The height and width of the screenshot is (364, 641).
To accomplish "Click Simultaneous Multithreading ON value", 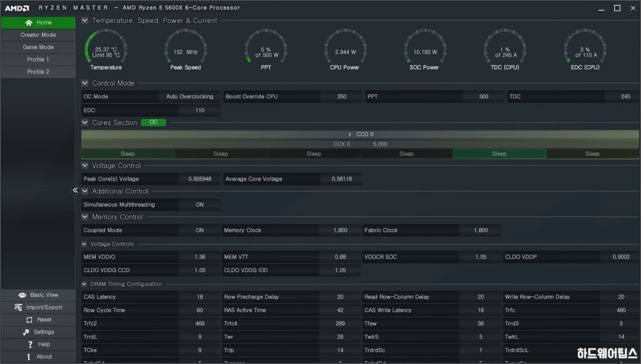I will pyautogui.click(x=200, y=205).
